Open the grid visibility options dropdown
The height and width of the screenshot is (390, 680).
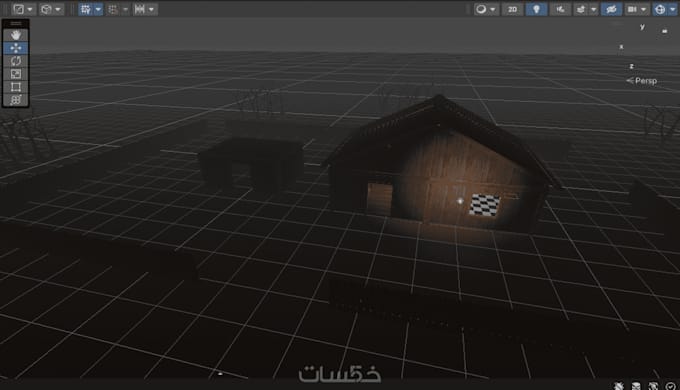pyautogui.click(x=98, y=9)
